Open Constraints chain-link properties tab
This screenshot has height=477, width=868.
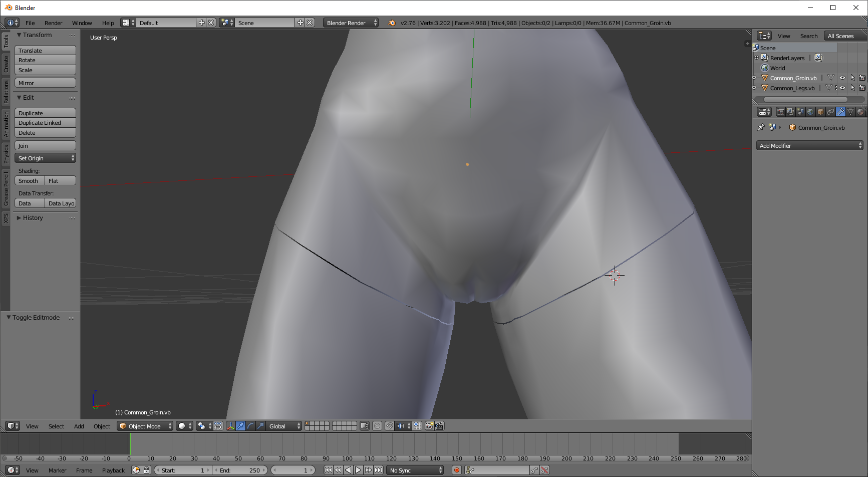click(x=830, y=112)
